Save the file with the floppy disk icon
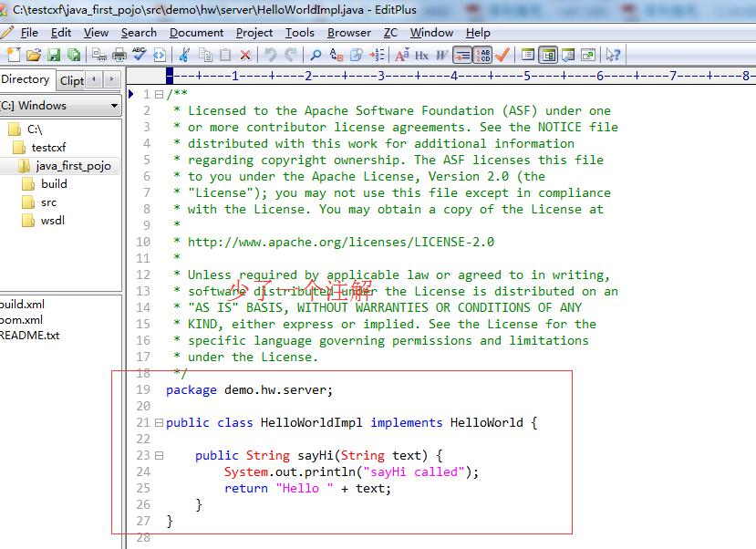This screenshot has height=549, width=756. (54, 55)
